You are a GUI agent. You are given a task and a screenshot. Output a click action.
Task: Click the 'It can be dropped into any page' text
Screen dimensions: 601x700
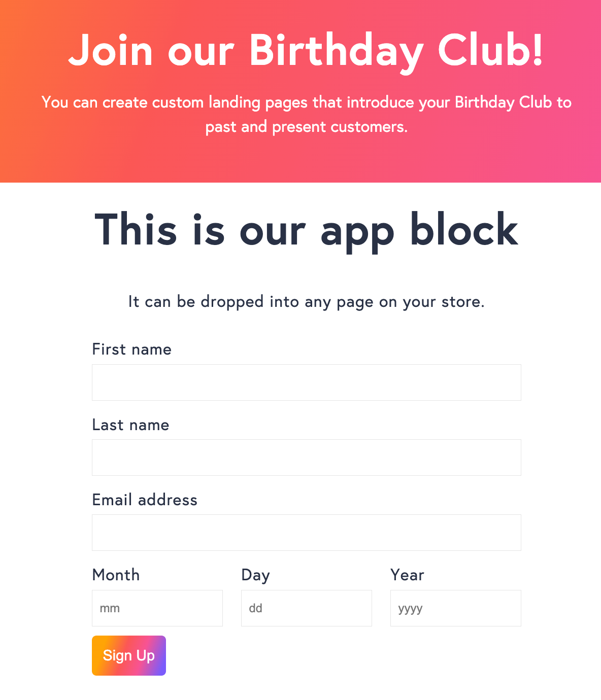click(x=306, y=302)
